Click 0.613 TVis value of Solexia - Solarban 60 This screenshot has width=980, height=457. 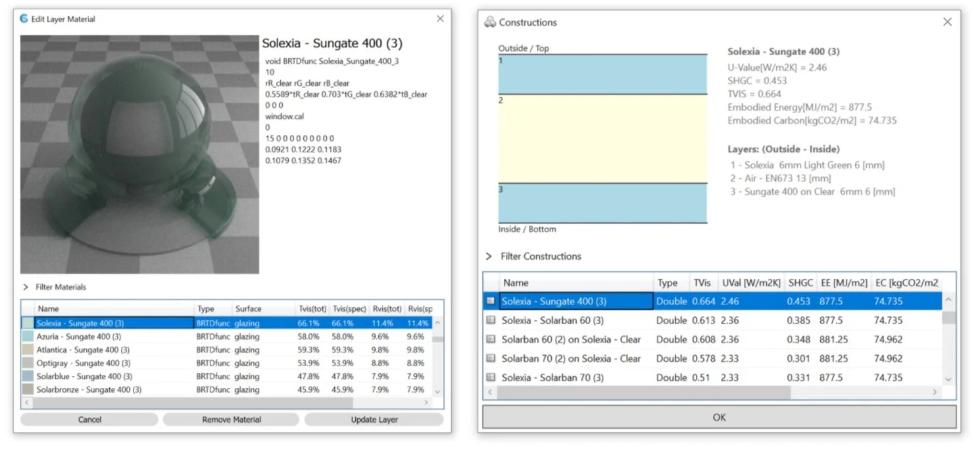(702, 320)
